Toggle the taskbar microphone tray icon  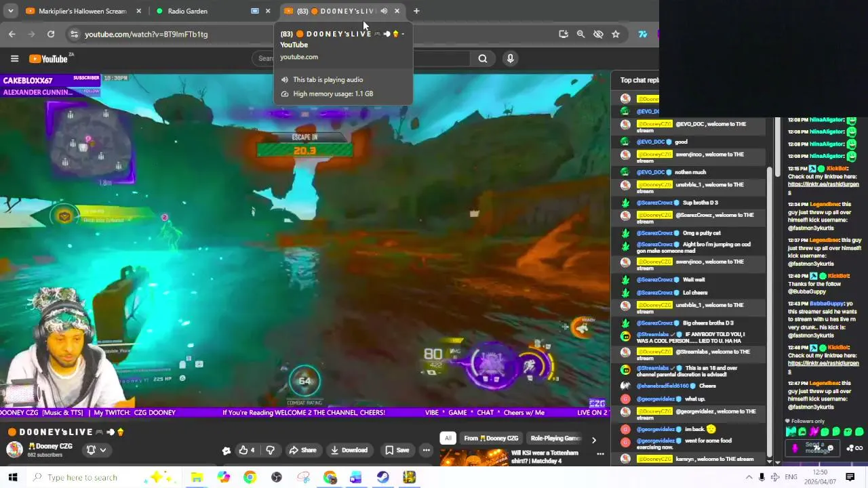762,477
